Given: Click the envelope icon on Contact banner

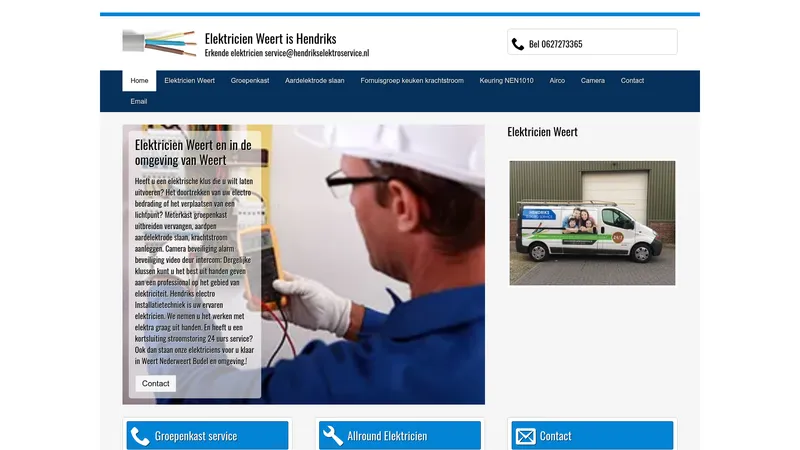Looking at the screenshot, I should pyautogui.click(x=526, y=437).
